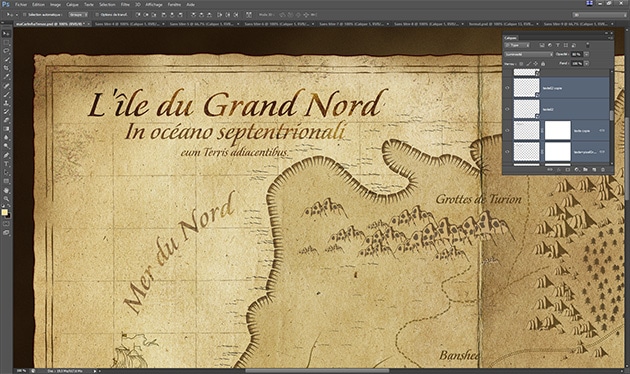Create a new layer group
The width and height of the screenshot is (630, 374).
(585, 170)
